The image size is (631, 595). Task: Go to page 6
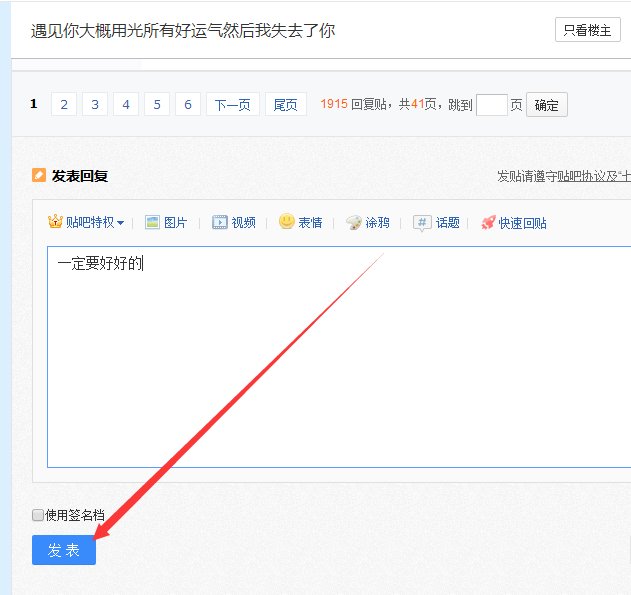[x=188, y=105]
